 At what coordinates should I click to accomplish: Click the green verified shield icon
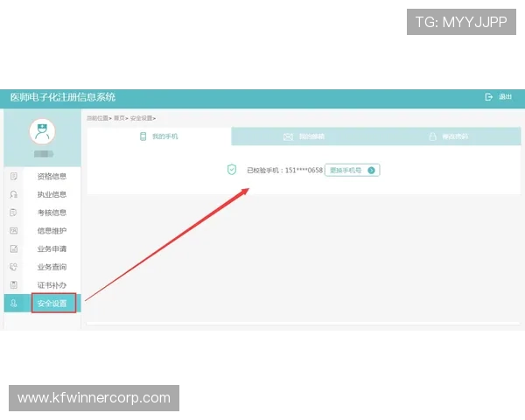232,170
